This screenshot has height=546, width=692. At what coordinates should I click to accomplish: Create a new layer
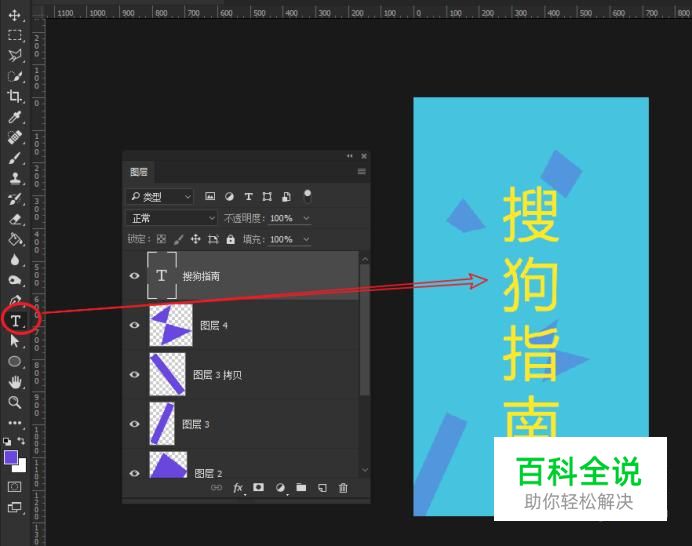click(322, 488)
